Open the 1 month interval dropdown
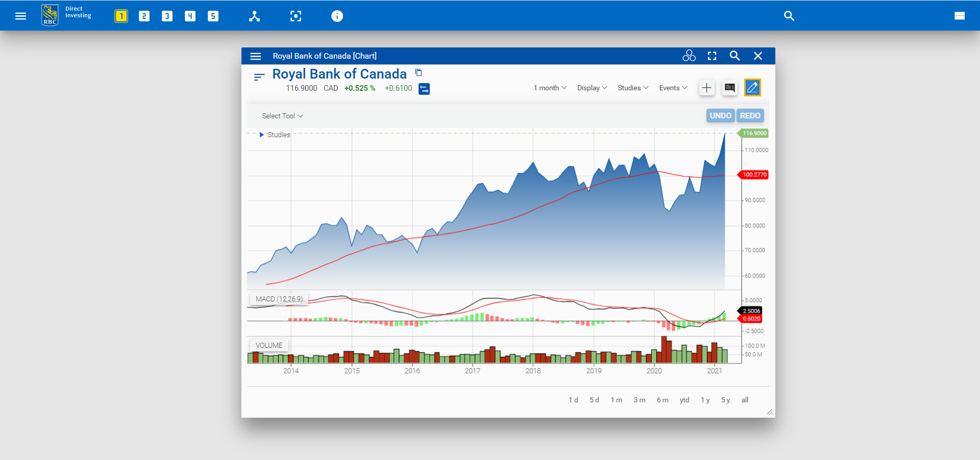The height and width of the screenshot is (460, 980). (x=550, y=88)
